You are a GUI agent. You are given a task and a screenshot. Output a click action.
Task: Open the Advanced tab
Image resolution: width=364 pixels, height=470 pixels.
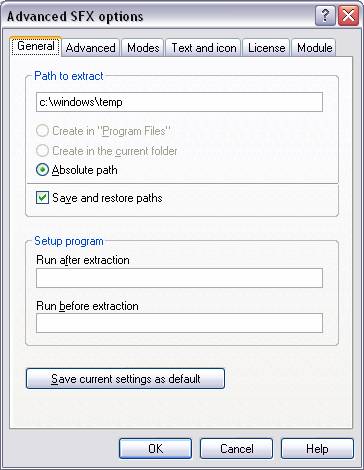(90, 48)
